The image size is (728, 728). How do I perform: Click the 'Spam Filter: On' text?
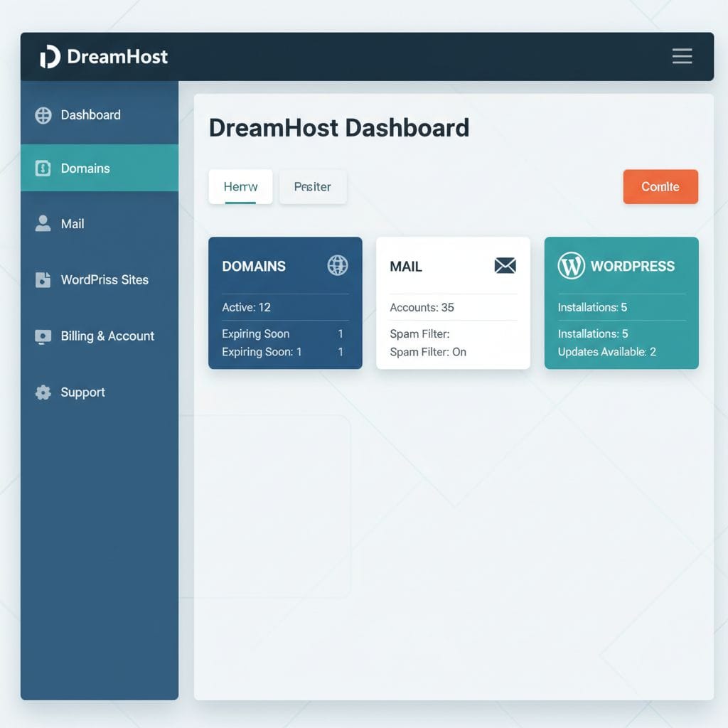point(427,352)
